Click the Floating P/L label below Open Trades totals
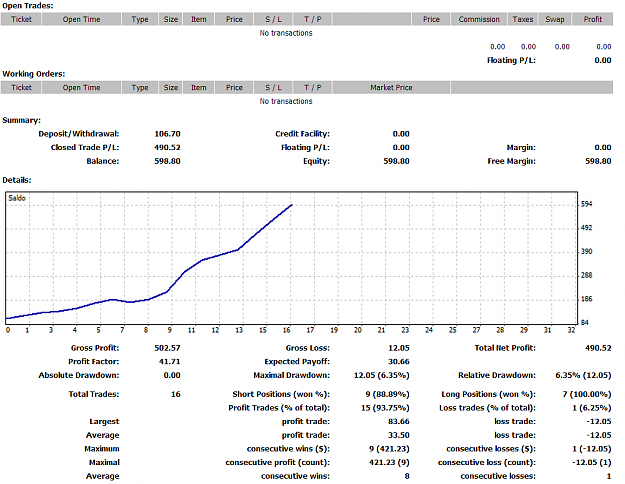The width and height of the screenshot is (625, 484). point(511,60)
